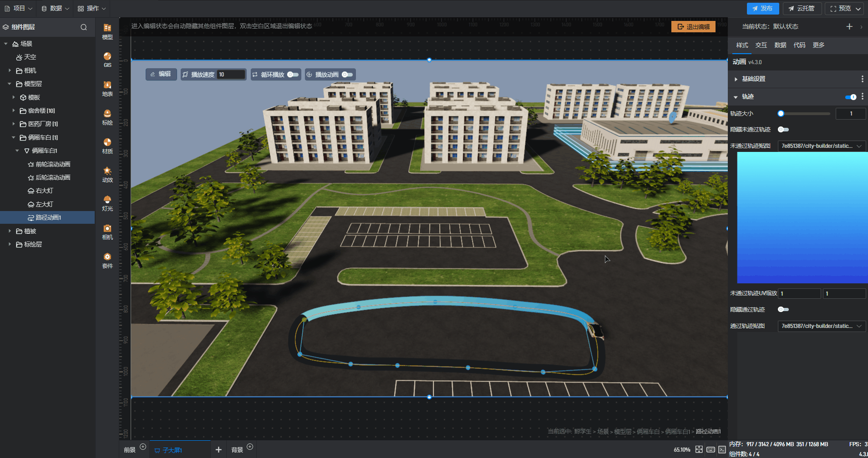Image resolution: width=868 pixels, height=458 pixels.
Task: Click the 未通过轨迹 texture preview thumbnail
Action: click(802, 218)
